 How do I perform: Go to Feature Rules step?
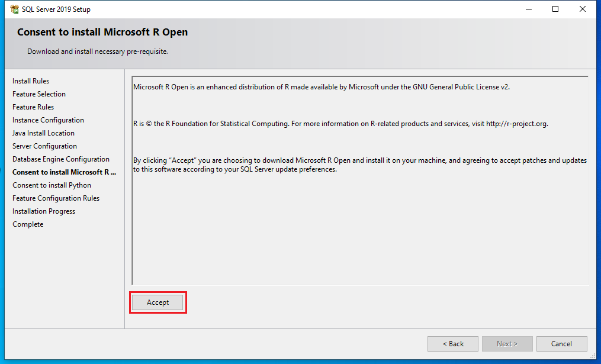click(33, 107)
